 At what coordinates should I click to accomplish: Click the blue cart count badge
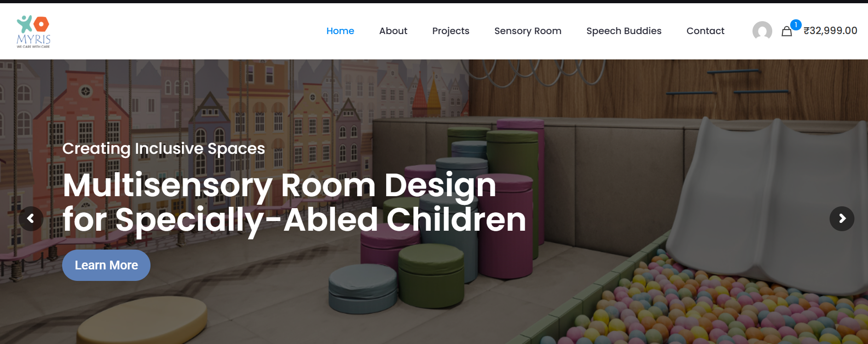(x=796, y=25)
